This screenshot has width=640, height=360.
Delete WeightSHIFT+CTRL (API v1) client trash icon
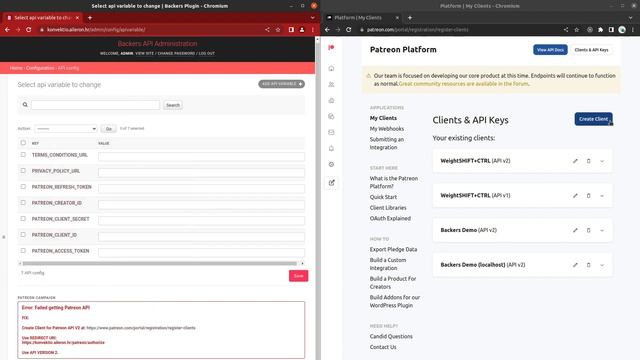588,196
